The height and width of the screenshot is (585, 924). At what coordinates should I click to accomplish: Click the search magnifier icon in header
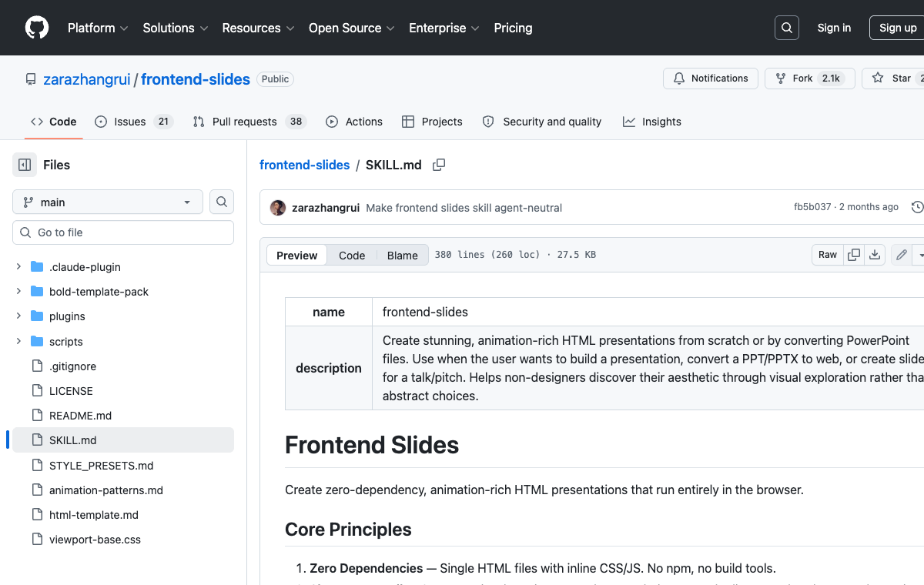click(787, 28)
